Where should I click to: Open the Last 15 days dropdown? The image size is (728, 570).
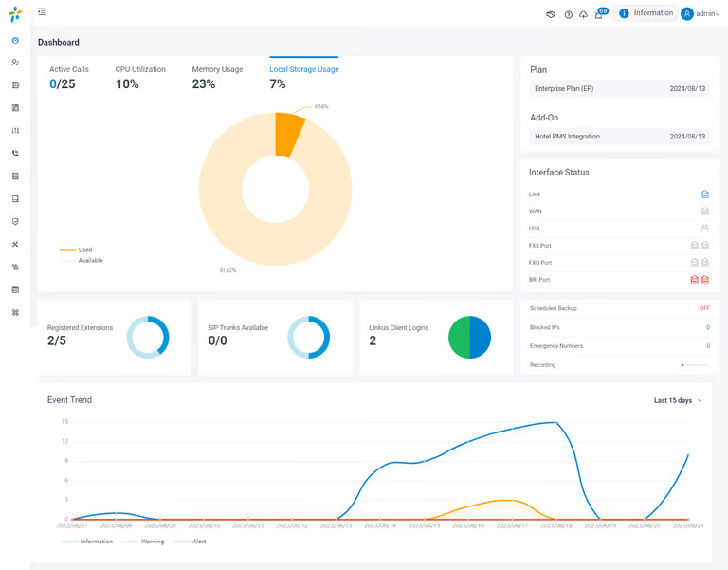coord(678,400)
